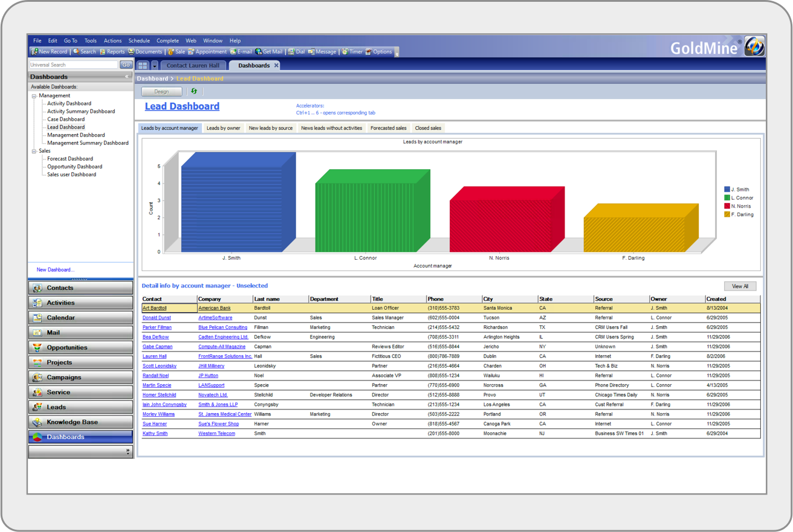Image resolution: width=793 pixels, height=532 pixels.
Task: Open the Go To menu
Action: [x=71, y=41]
